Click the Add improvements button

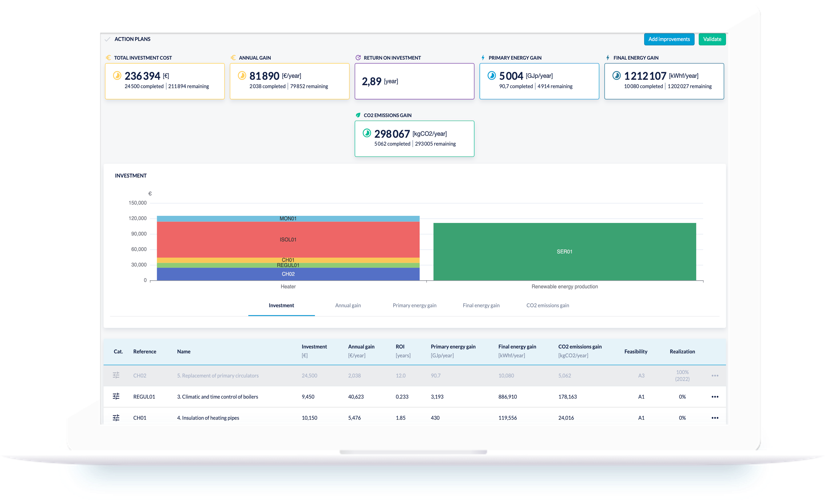pos(669,39)
